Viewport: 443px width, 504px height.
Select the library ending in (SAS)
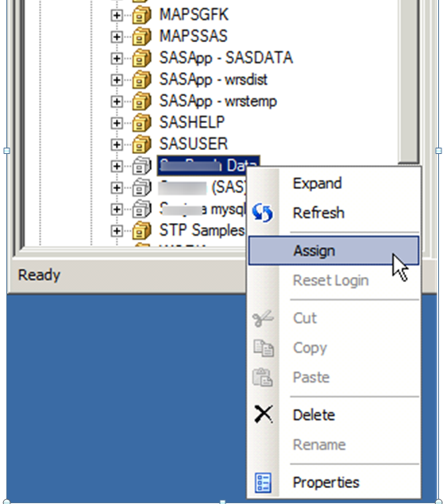coord(202,187)
